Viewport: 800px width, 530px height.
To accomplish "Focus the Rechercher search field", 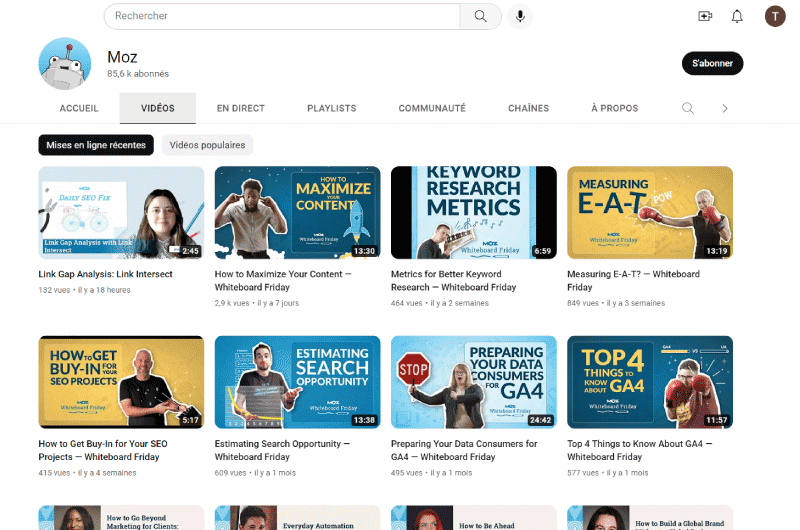I will pos(282,16).
